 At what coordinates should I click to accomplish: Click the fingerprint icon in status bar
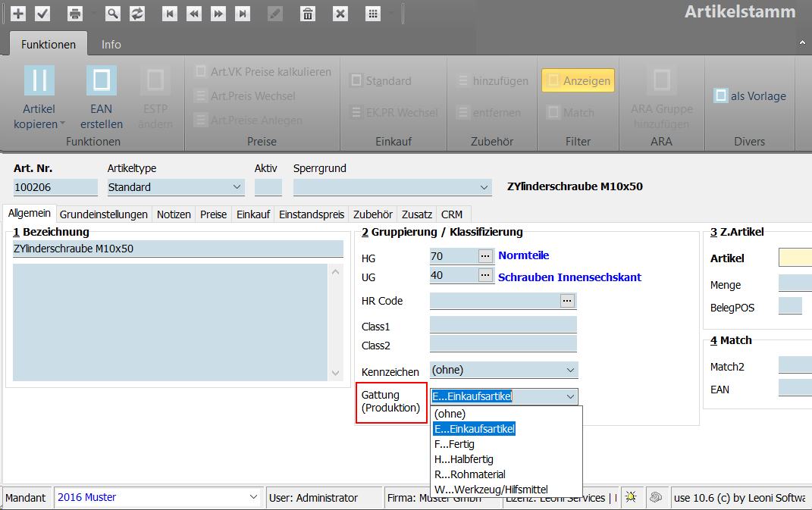tap(656, 497)
